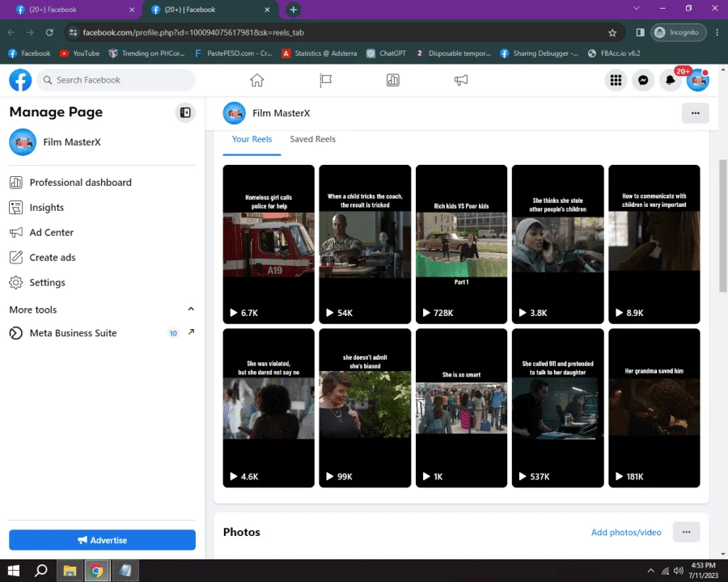728x582 pixels.
Task: Open the Pages flag icon
Action: pyautogui.click(x=325, y=80)
